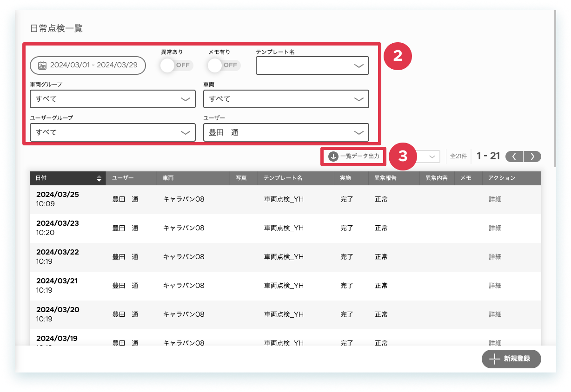
Task: Click the 日付 column header
Action: [x=68, y=178]
